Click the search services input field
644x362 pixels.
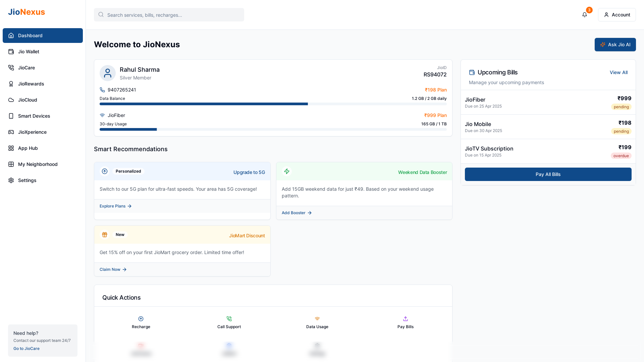point(169,15)
